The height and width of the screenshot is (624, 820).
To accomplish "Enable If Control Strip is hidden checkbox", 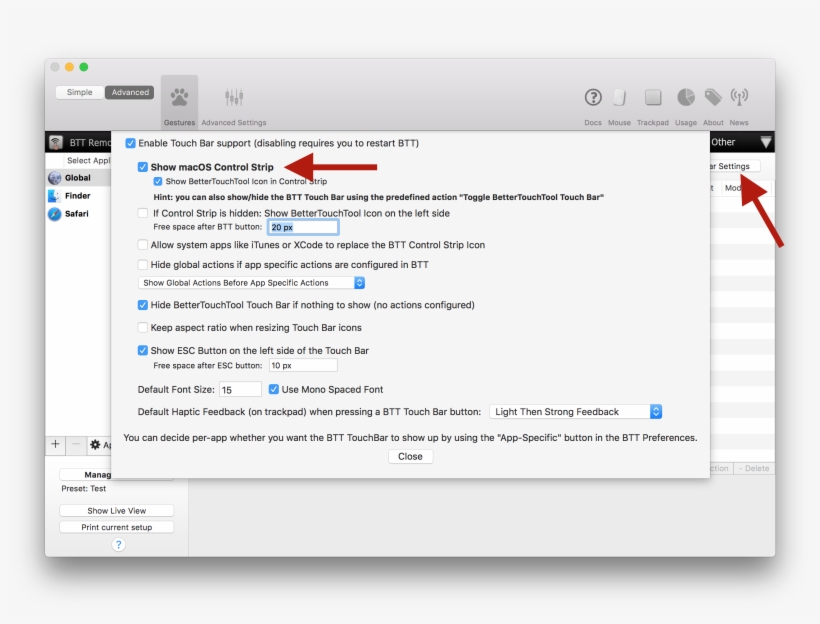I will point(142,213).
